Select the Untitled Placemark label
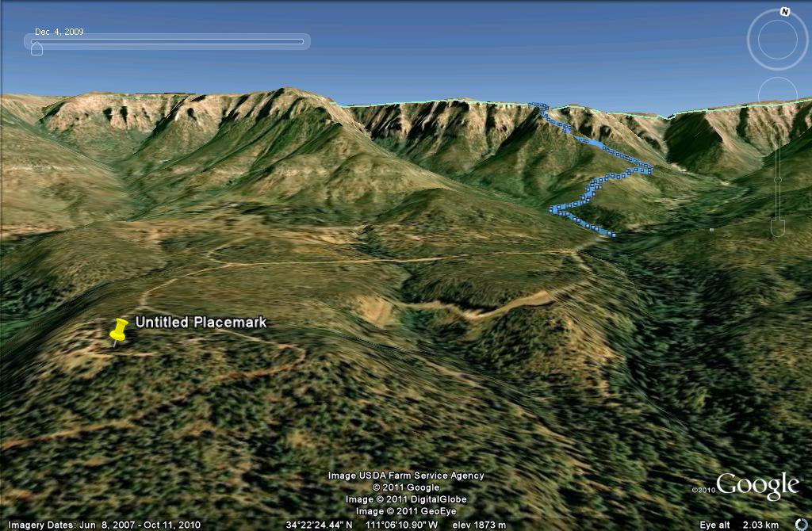 (x=201, y=323)
